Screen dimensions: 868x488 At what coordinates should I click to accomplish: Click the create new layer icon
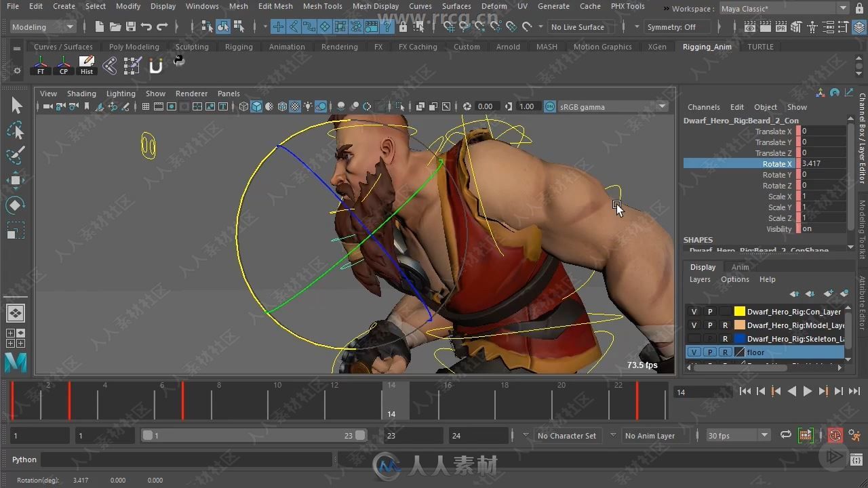coord(828,293)
